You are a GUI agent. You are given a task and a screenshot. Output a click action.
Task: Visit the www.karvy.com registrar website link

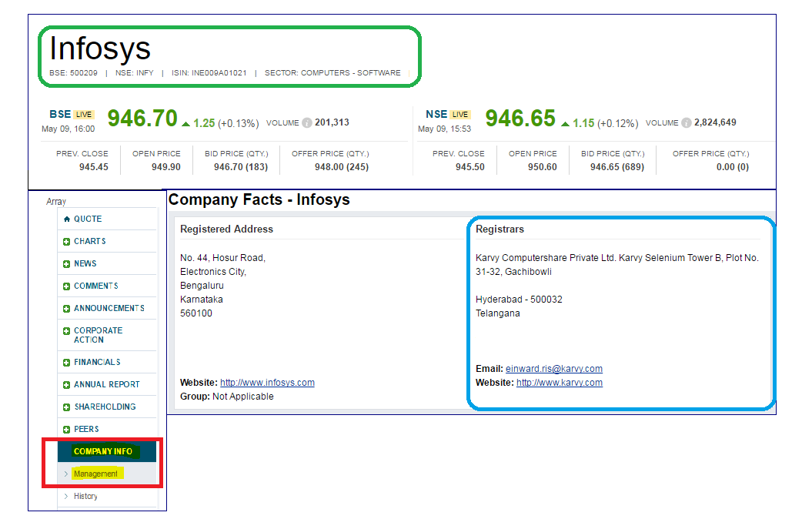click(x=560, y=383)
